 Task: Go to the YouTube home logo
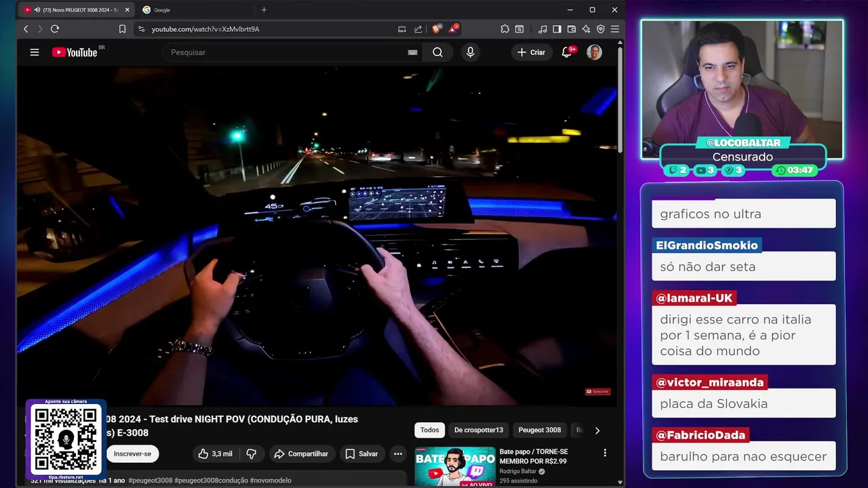[x=75, y=52]
